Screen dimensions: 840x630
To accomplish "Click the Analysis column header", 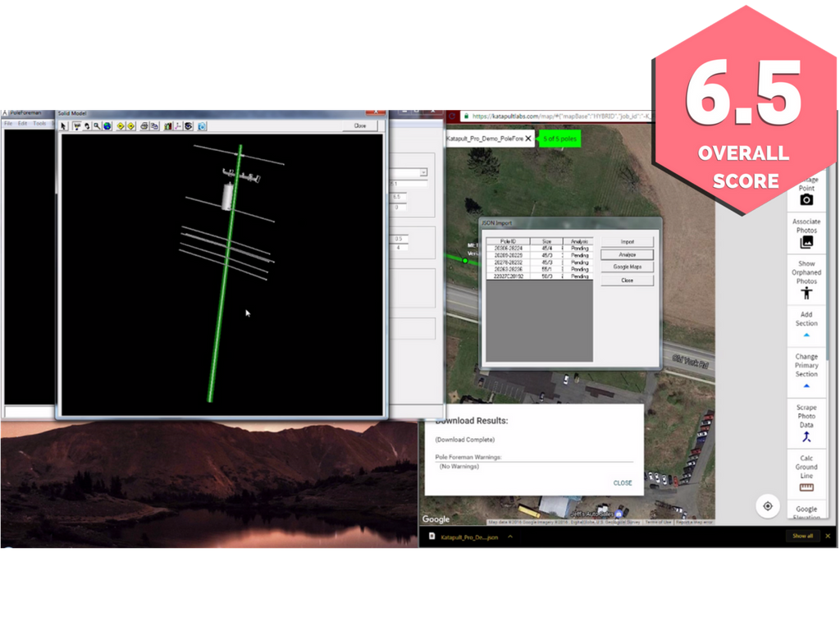I will tap(578, 242).
